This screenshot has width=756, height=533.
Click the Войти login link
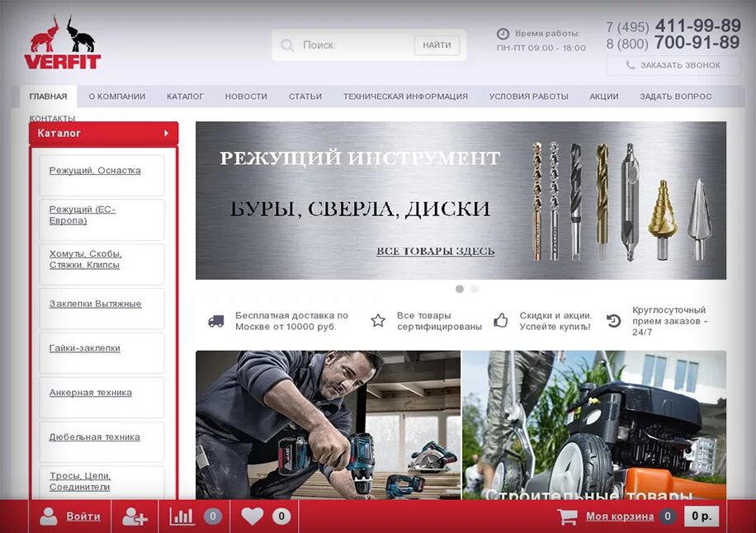coord(83,516)
